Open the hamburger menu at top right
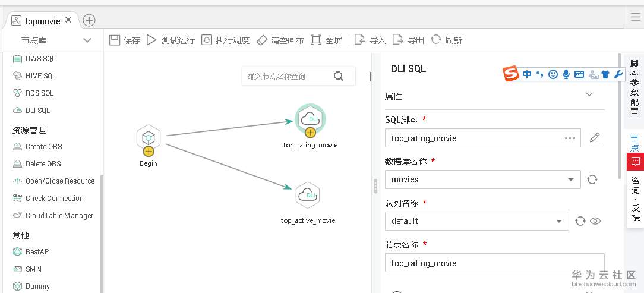 (635, 17)
